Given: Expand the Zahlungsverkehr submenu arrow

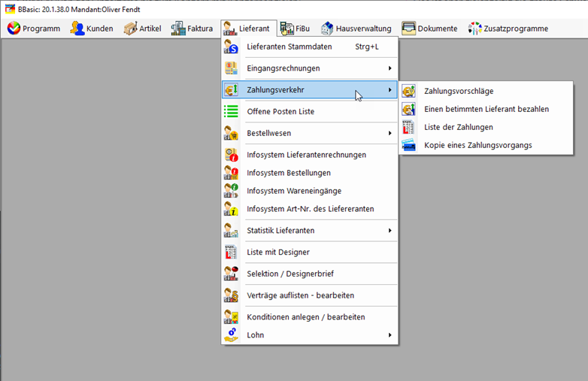Looking at the screenshot, I should (x=390, y=90).
